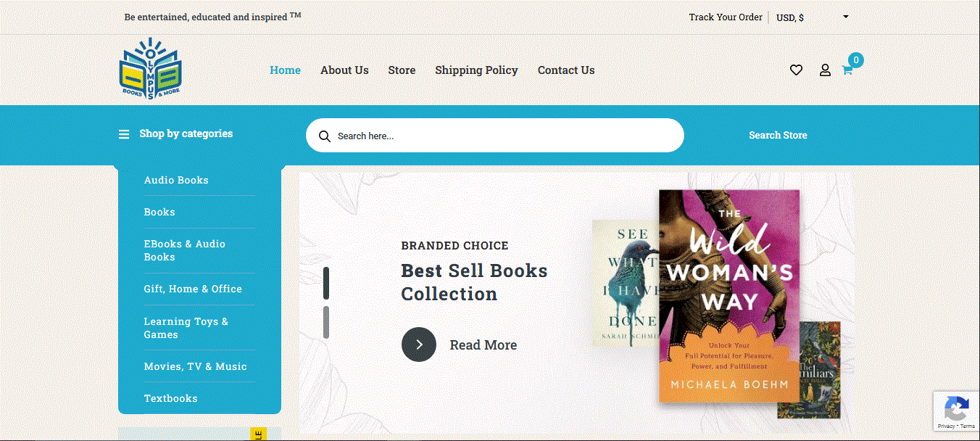Follow the Track Your Order link
980x441 pixels.
click(726, 17)
